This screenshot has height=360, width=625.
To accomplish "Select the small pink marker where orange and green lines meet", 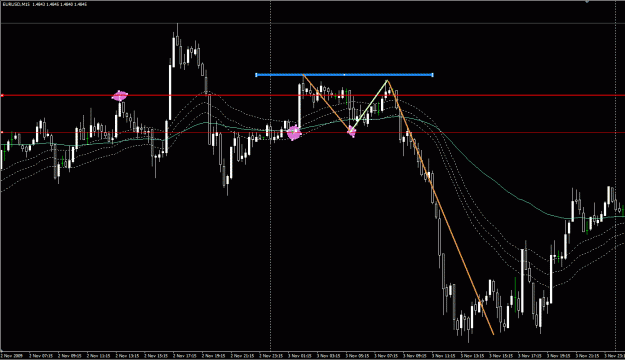I will 352,131.
